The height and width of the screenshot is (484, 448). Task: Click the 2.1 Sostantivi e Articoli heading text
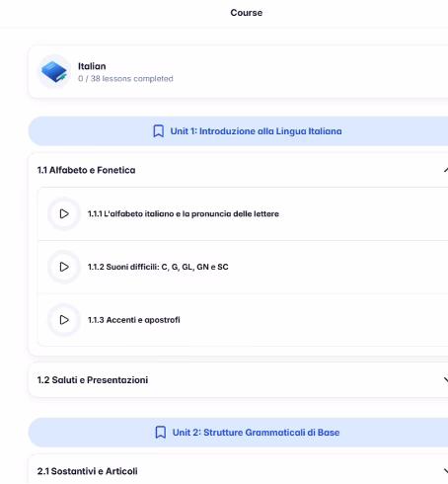click(x=87, y=471)
